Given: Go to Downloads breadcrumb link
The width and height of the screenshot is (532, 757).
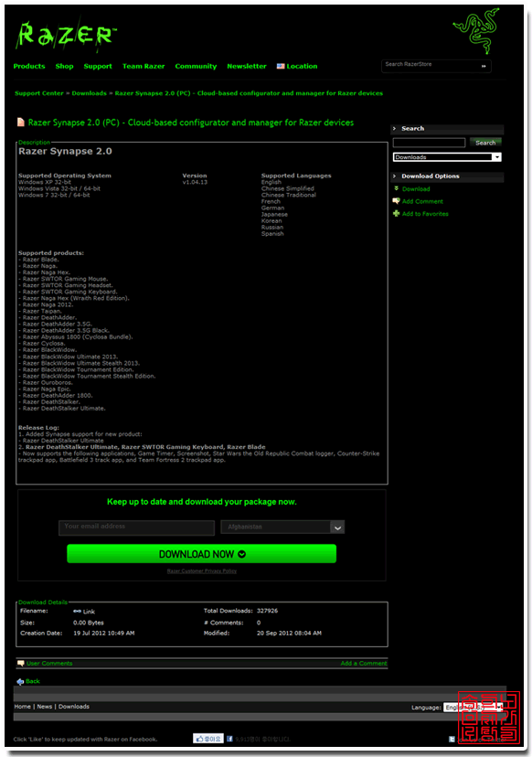Looking at the screenshot, I should 90,93.
